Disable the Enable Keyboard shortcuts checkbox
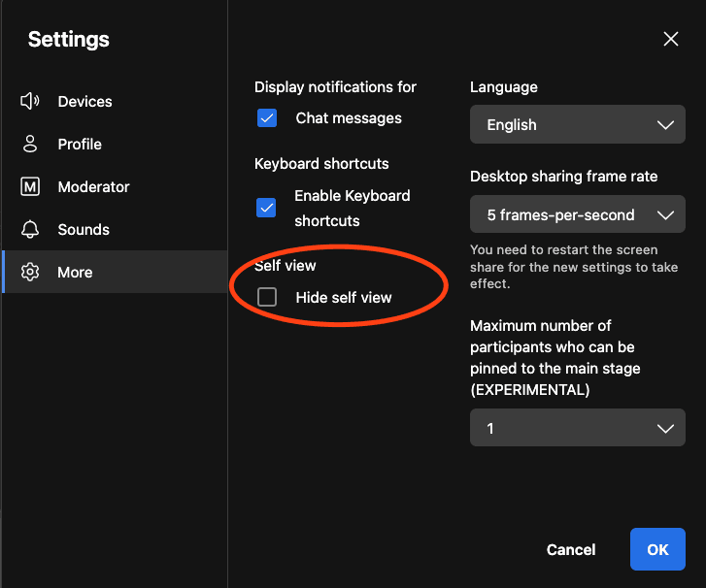This screenshot has width=706, height=588. point(266,208)
